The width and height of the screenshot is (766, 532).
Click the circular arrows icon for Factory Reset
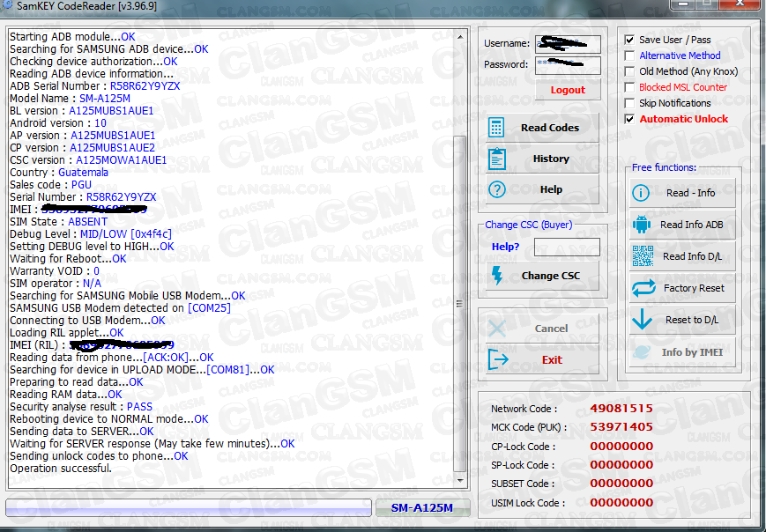click(643, 288)
